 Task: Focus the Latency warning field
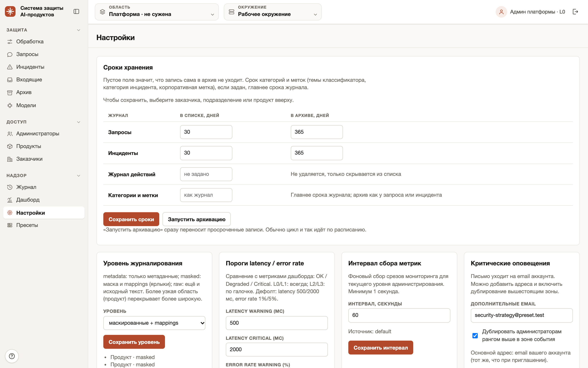click(x=277, y=323)
